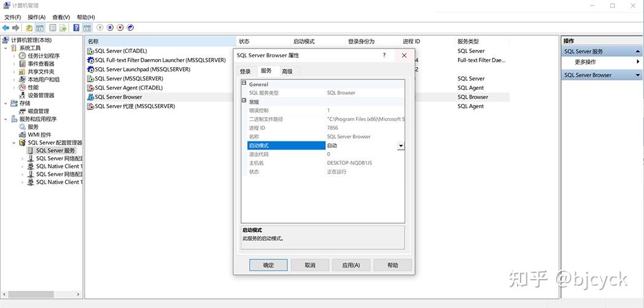Click the Export List toolbar icon
Screen dimensions: 644x308
point(63,28)
